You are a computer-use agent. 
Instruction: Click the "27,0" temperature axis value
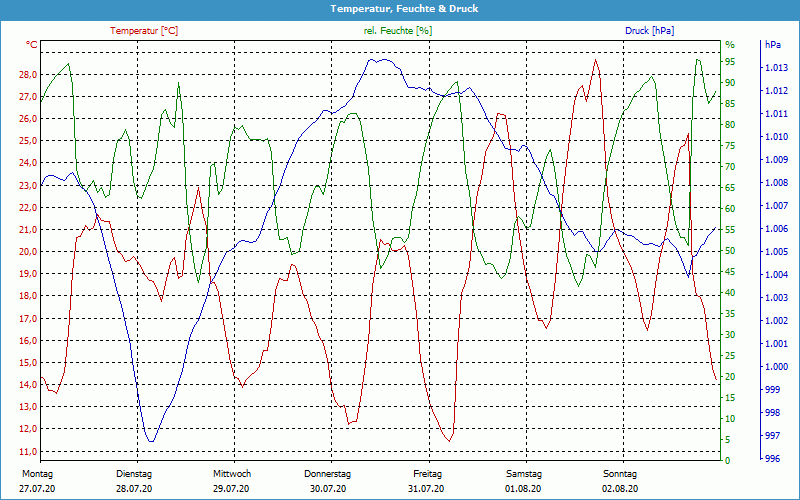tap(28, 96)
